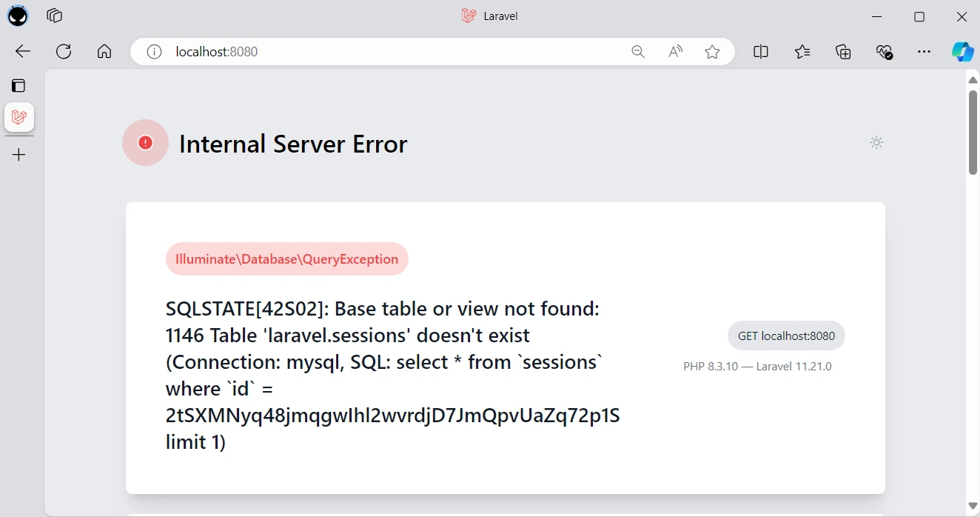Open workspaces menu icon
Viewport: 980px width, 517px height.
54,16
